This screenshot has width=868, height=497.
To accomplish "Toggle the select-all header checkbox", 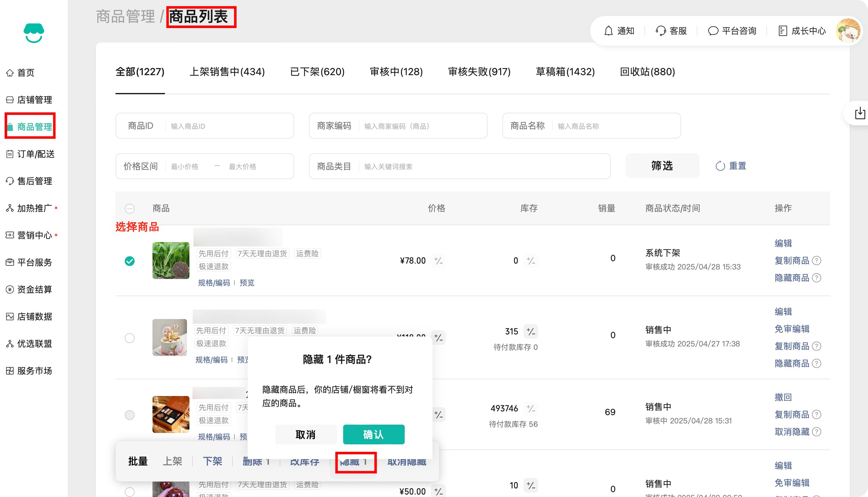I will pyautogui.click(x=130, y=208).
